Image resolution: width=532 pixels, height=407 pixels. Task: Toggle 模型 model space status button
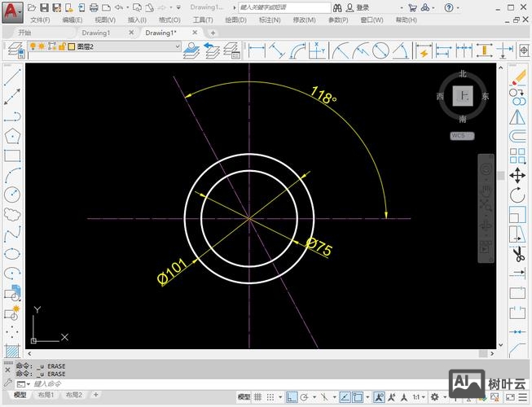(x=244, y=396)
